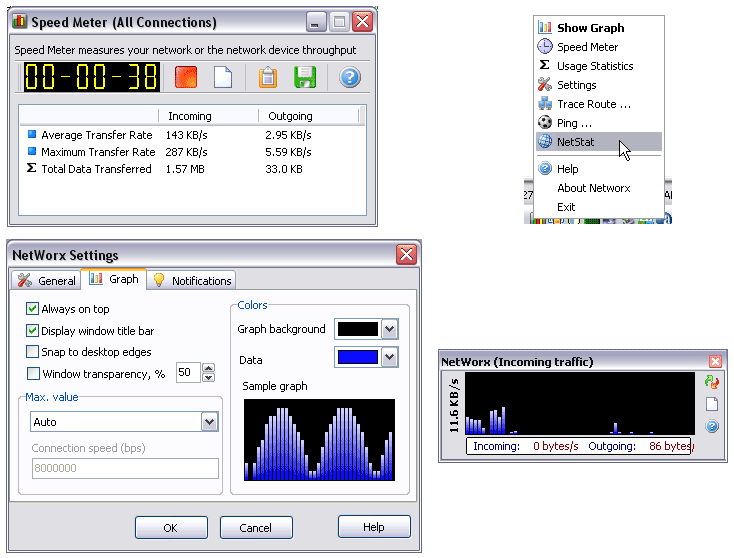Click the blue Data color swatch
Screen dimensions: 734x558
(x=358, y=357)
